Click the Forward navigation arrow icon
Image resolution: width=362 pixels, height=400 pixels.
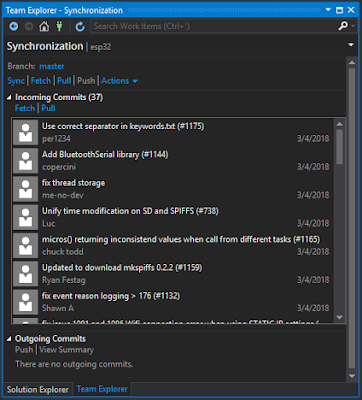pyautogui.click(x=29, y=26)
